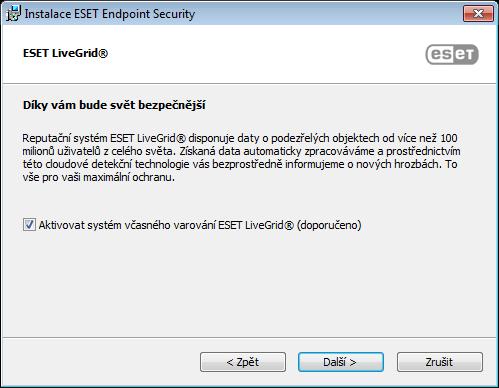Click the heading 'Díky vám bude svět bezpečnější'

point(114,105)
